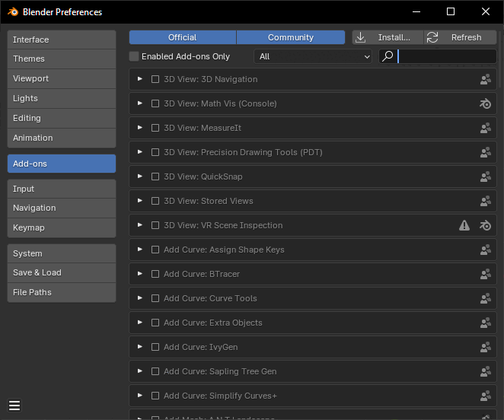This screenshot has width=504, height=420.
Task: Expand QuickSnap add-on details
Action: 140,176
